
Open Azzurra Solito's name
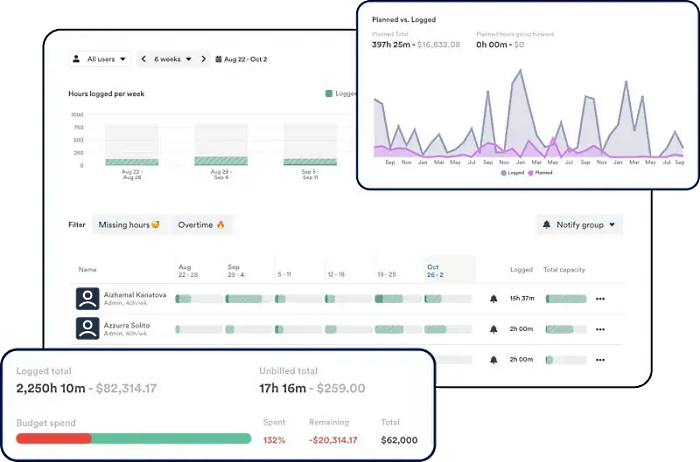(127, 325)
